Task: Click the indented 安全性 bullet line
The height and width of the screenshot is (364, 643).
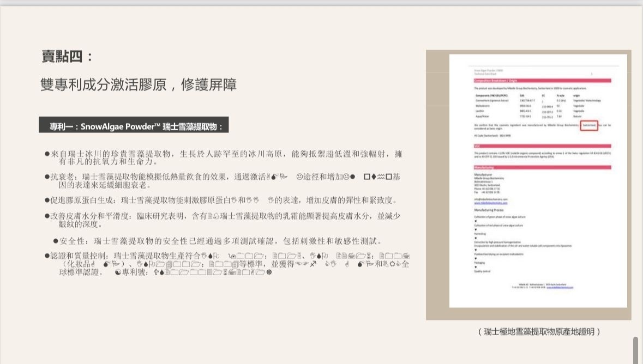Action: tap(218, 241)
